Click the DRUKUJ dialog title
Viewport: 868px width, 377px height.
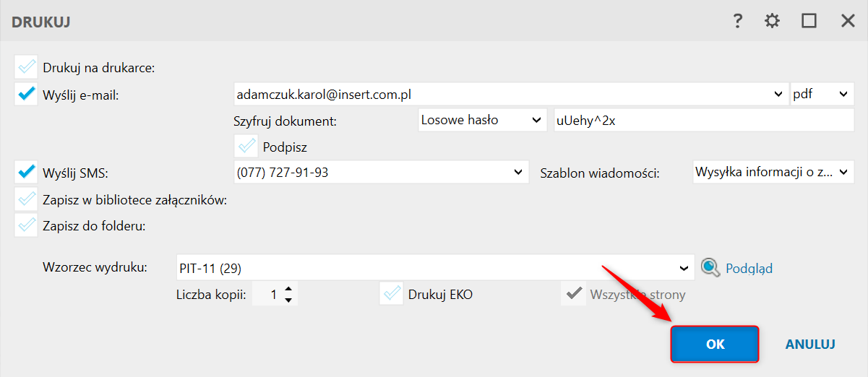pos(40,22)
